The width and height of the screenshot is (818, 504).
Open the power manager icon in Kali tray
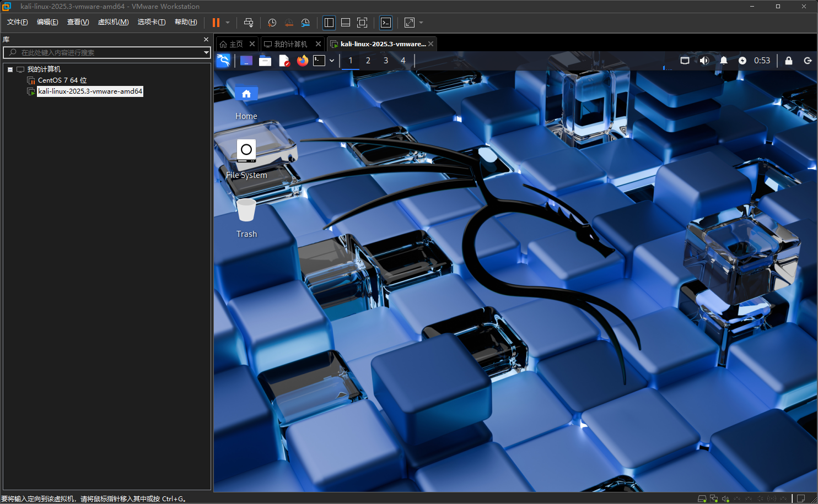coord(742,61)
